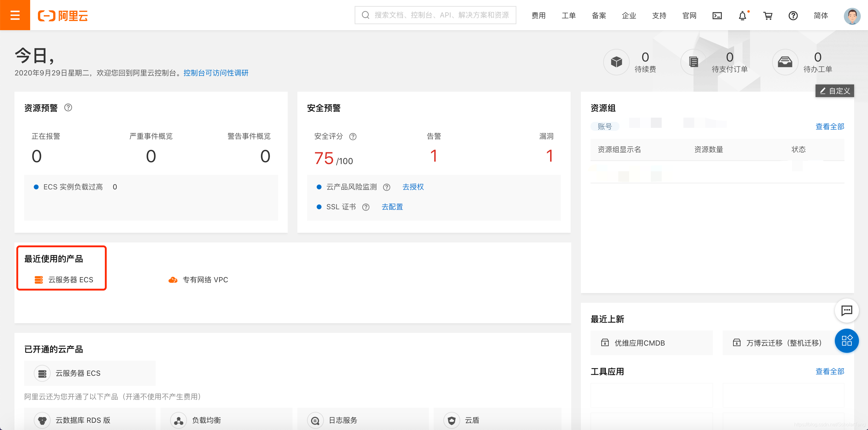
Task: Focus the top search input field
Action: click(441, 15)
